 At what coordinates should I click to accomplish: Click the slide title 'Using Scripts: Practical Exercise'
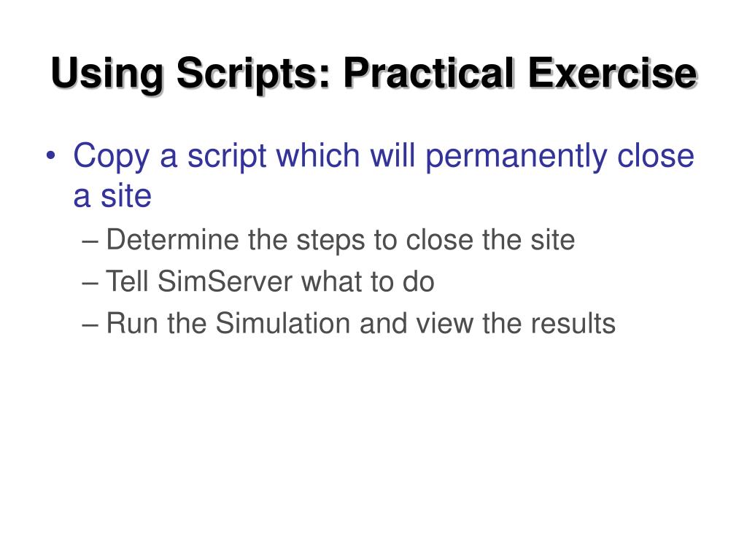[374, 74]
